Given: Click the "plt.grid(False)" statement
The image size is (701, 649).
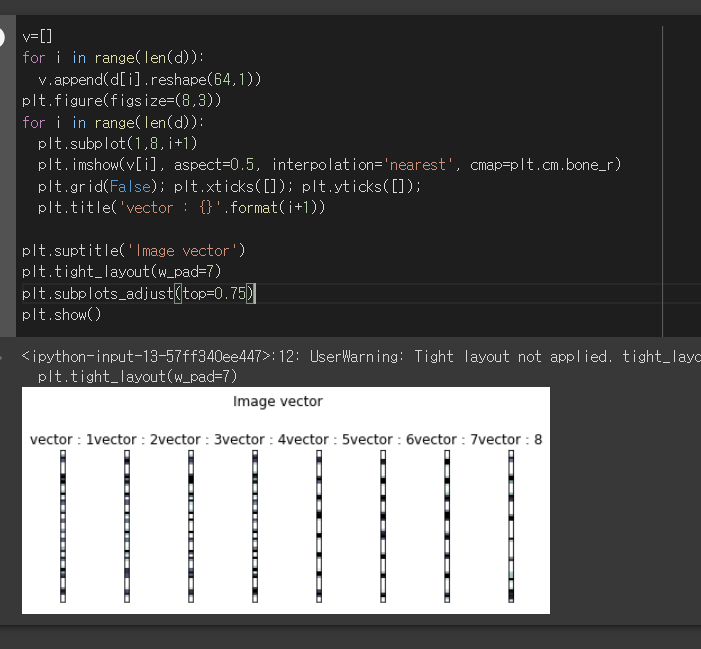Looking at the screenshot, I should click(x=98, y=186).
